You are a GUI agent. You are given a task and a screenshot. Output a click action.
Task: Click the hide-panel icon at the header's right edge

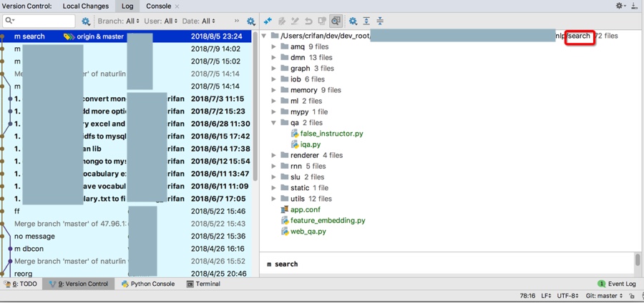click(635, 6)
